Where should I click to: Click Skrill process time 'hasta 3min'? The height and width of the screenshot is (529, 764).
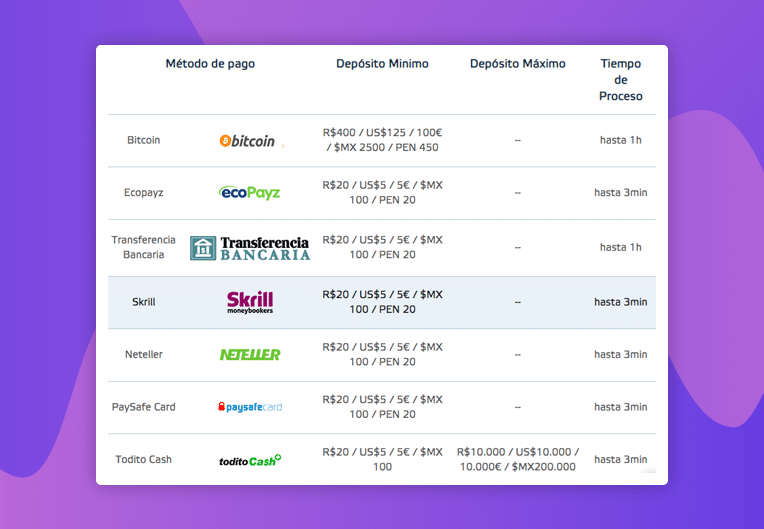point(621,302)
